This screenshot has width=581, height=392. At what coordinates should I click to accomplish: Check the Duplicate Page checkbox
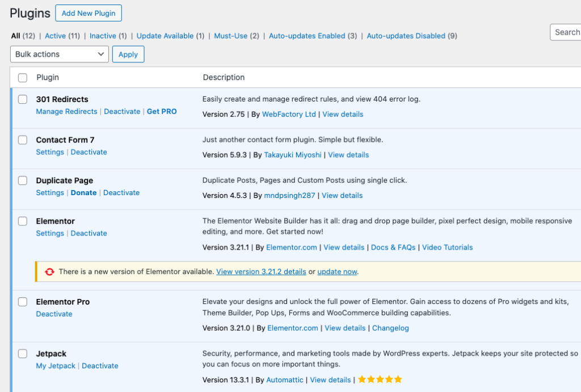23,180
